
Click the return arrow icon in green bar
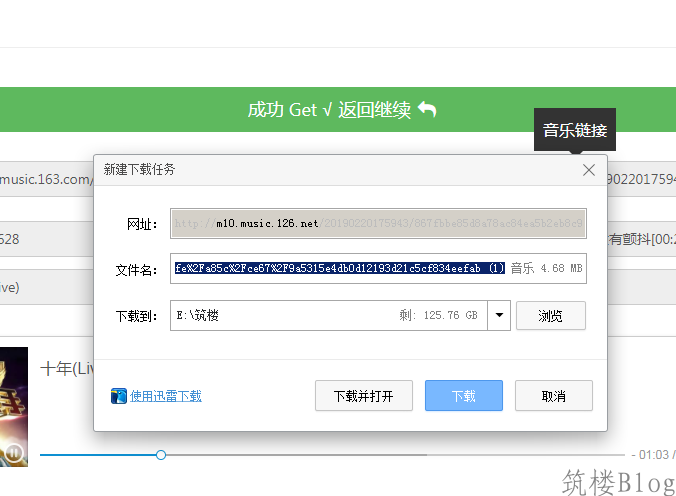[427, 109]
